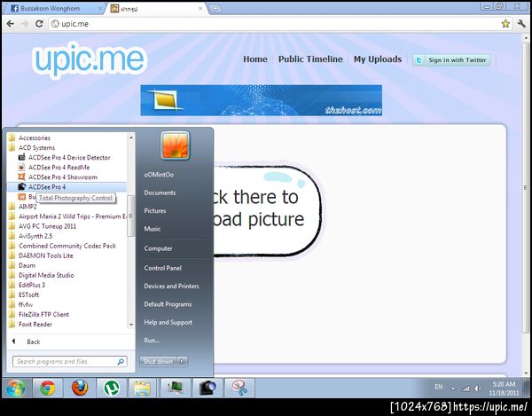
Task: Expand the ESTsoft folder
Action: (28, 295)
